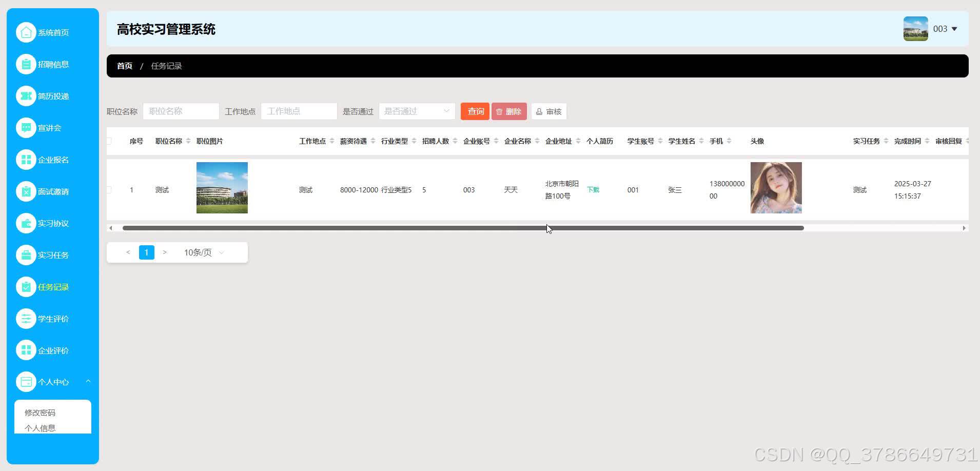This screenshot has height=471, width=980.
Task: Toggle sorting on the 薪资待遇 column
Action: [374, 141]
